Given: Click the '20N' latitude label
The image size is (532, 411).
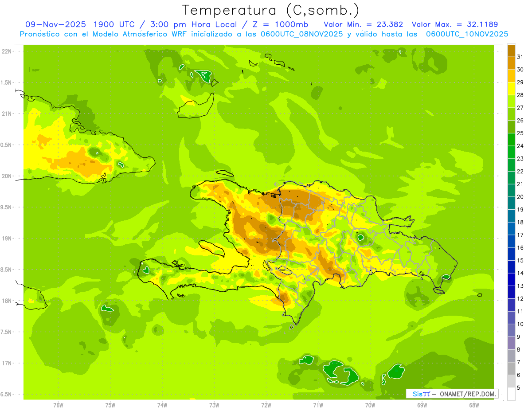Looking at the screenshot, I should point(7,176).
